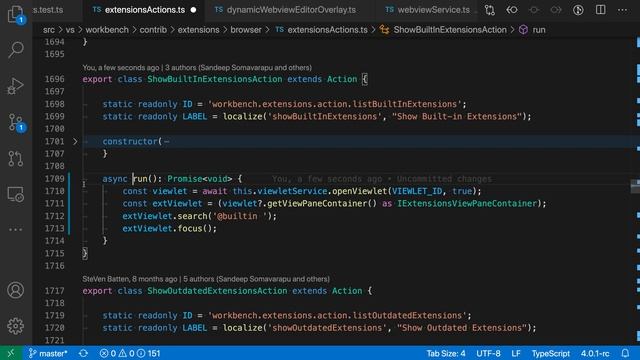Open the Accounts menu
The width and height of the screenshot is (640, 360).
(16, 290)
